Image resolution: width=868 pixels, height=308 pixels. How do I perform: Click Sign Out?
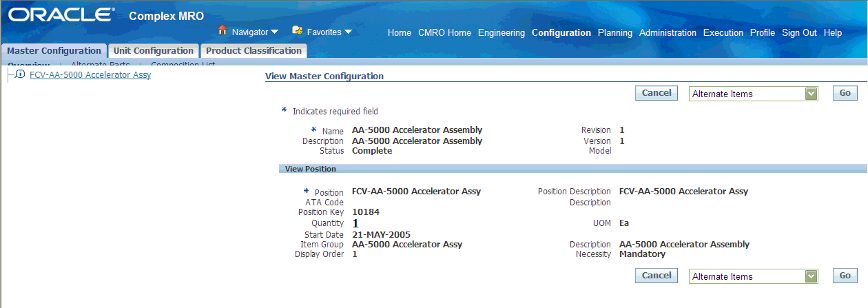pyautogui.click(x=799, y=32)
